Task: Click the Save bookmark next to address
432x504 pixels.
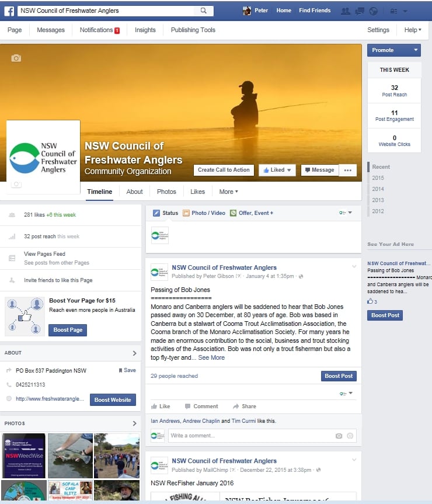Action: coord(127,370)
